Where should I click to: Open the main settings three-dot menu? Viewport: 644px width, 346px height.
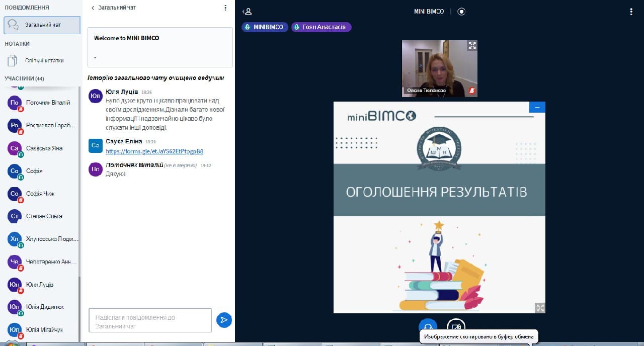[x=631, y=12]
